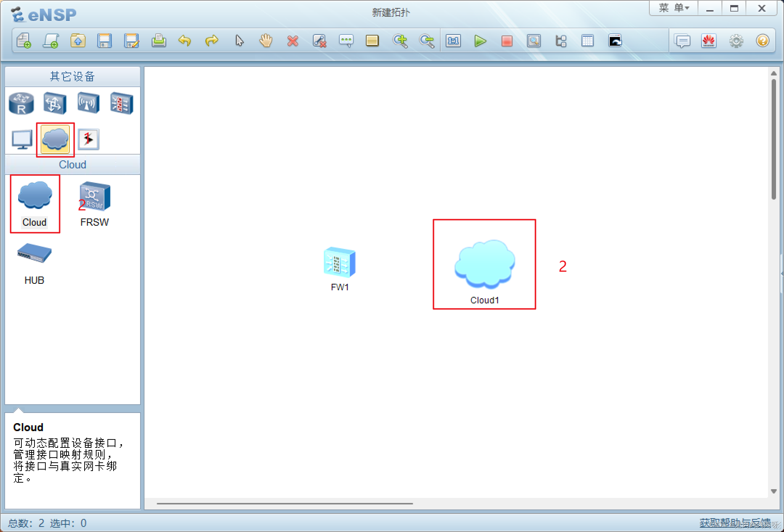Click the zoom in magnifier icon
Viewport: 784px width, 532px height.
(x=400, y=41)
